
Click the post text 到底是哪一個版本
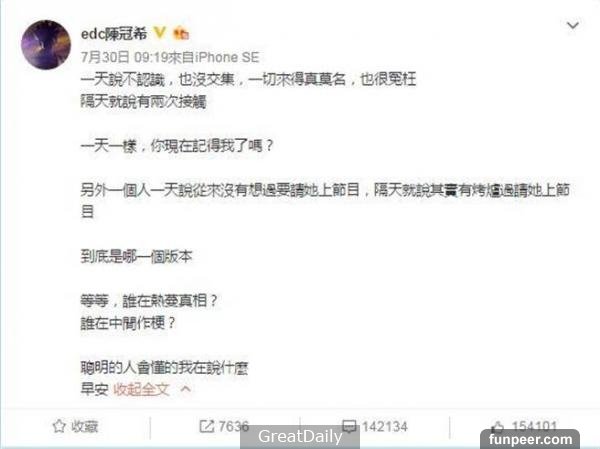pos(136,256)
